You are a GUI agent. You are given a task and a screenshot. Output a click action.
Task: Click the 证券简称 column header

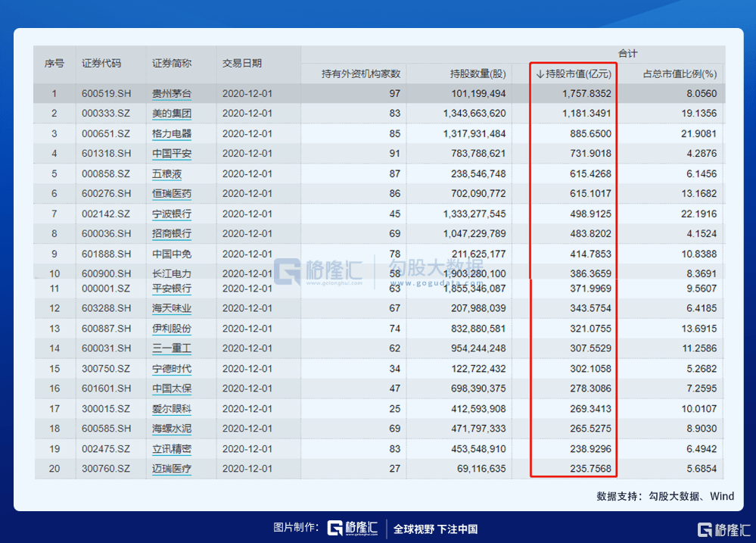[172, 63]
